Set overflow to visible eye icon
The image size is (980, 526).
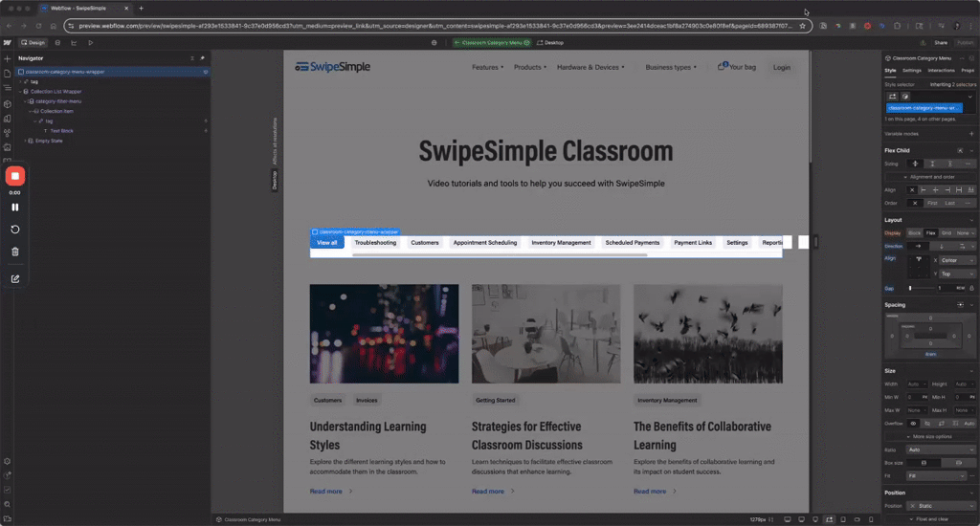click(x=913, y=424)
